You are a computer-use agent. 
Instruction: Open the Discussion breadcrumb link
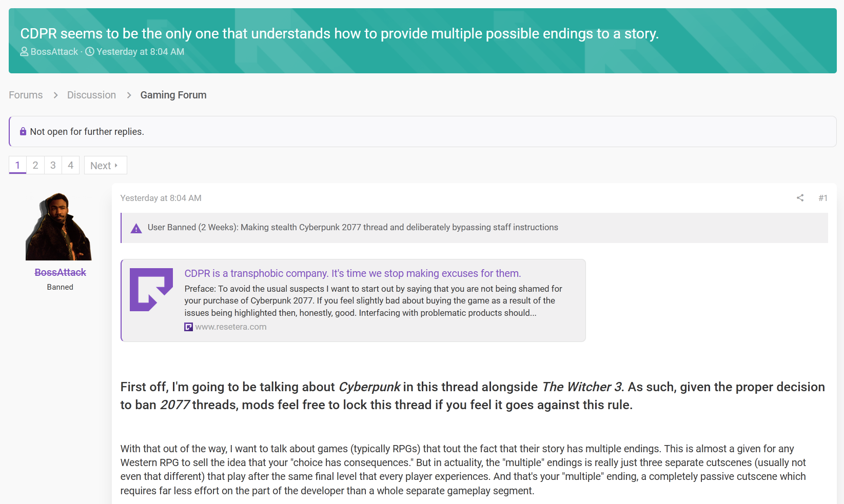click(91, 95)
